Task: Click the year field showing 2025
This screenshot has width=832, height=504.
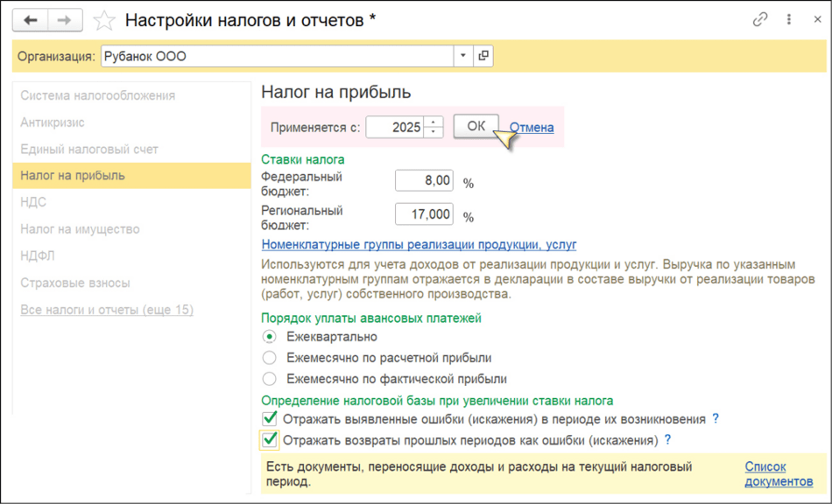Action: coord(395,127)
